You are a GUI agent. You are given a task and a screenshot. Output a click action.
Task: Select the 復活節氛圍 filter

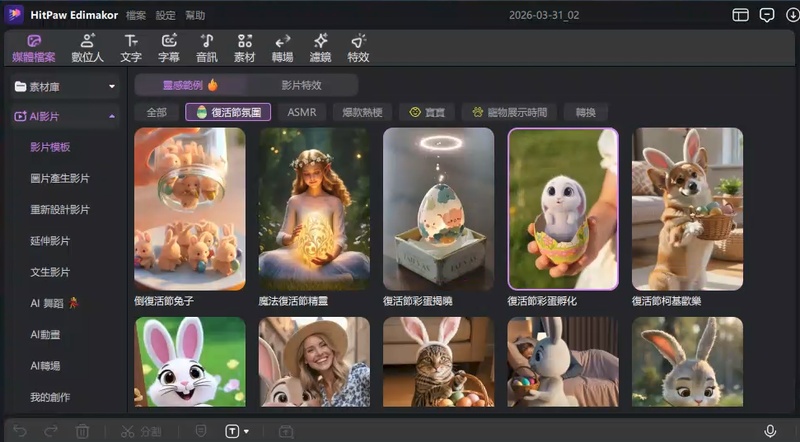(x=228, y=112)
